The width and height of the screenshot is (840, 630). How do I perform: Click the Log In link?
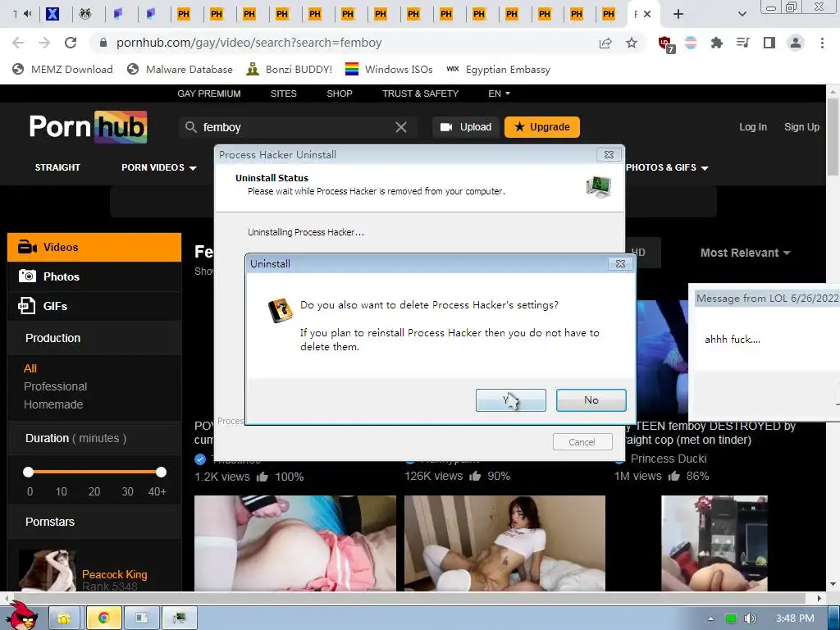(753, 127)
